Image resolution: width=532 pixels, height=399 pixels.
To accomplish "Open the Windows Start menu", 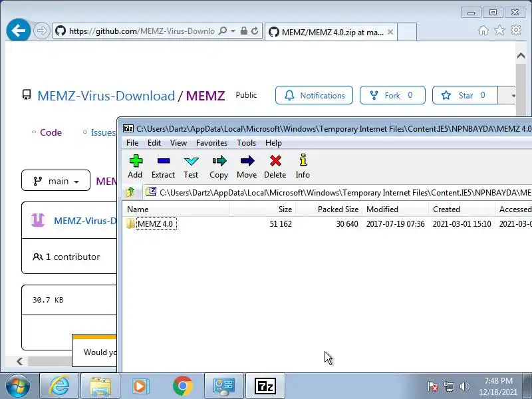I will tap(18, 386).
